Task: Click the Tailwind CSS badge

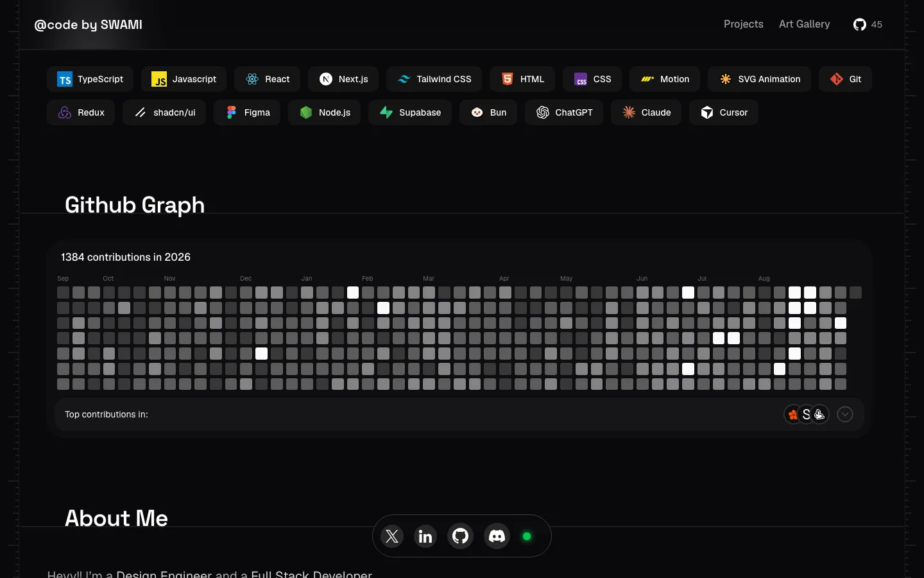Action: [x=434, y=79]
